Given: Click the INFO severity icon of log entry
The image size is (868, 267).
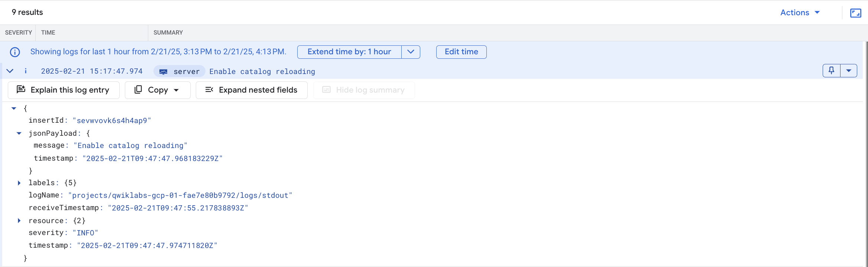Looking at the screenshot, I should [x=26, y=71].
